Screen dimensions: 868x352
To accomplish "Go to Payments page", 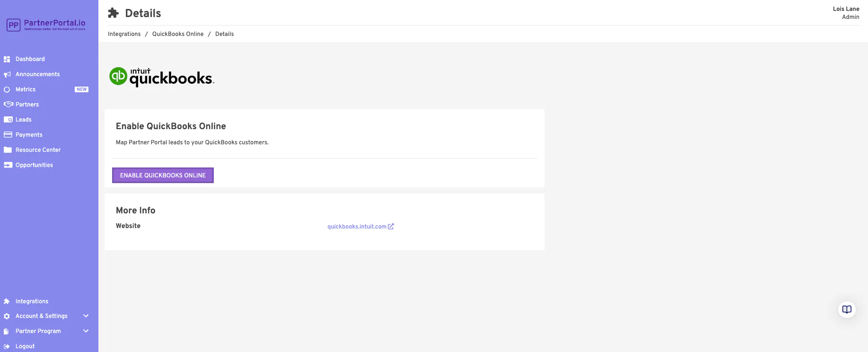I will click(29, 135).
